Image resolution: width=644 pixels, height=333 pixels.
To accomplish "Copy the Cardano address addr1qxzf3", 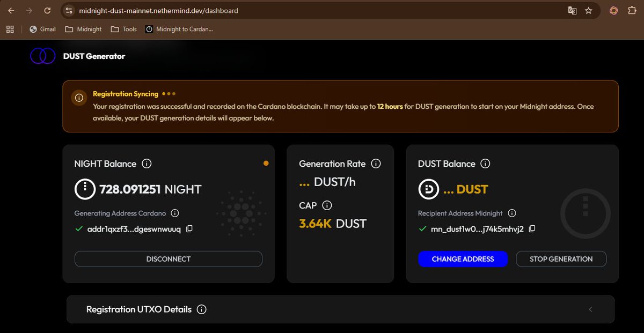I will [189, 229].
